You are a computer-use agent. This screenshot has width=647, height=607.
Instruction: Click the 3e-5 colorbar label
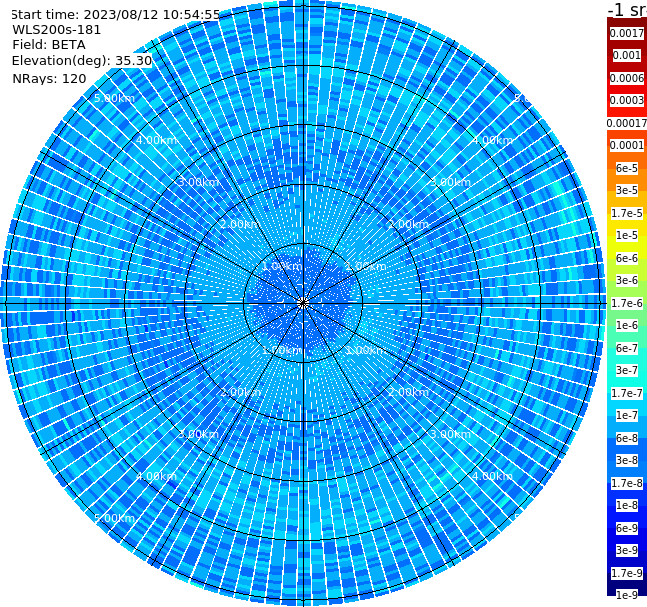(627, 190)
